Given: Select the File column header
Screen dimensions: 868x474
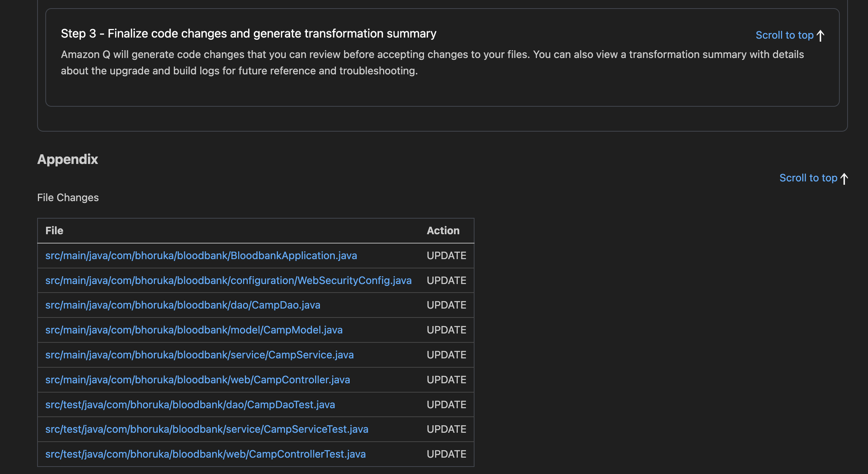Looking at the screenshot, I should pyautogui.click(x=54, y=230).
